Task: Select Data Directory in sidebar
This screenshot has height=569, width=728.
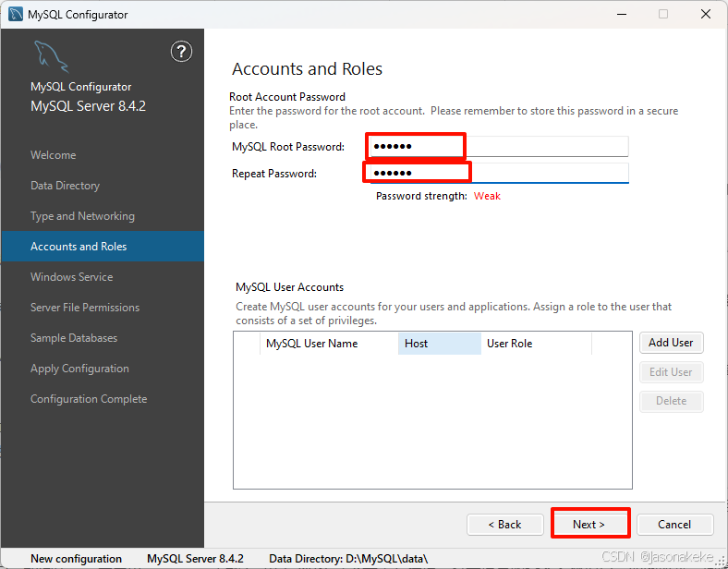Action: point(65,186)
